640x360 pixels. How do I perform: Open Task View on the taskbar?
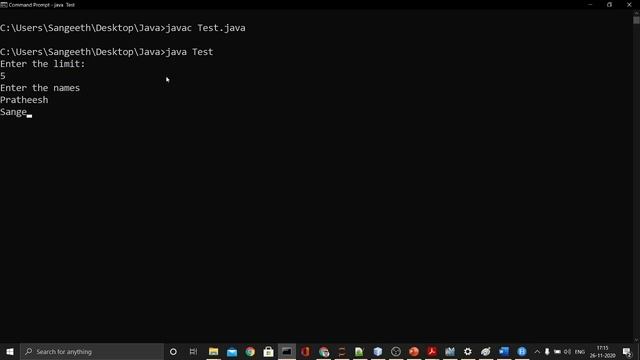click(x=193, y=351)
